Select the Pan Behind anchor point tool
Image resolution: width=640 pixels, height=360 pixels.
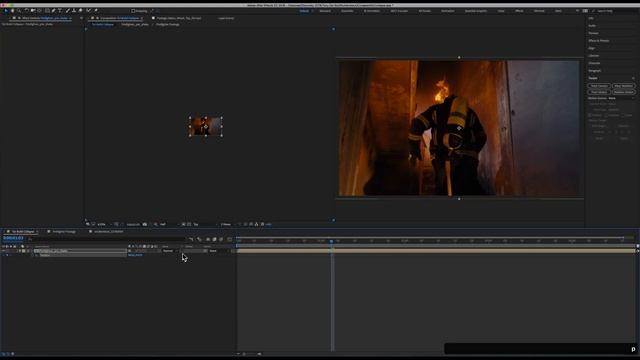40,11
